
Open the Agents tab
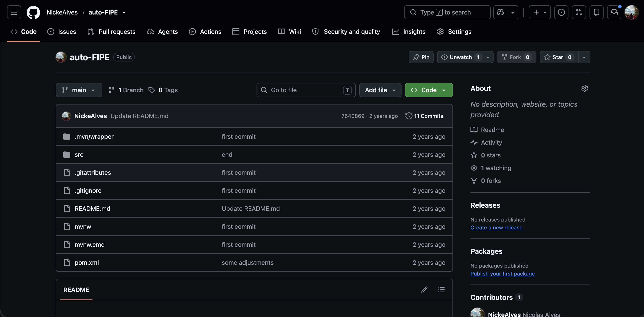[x=162, y=32]
